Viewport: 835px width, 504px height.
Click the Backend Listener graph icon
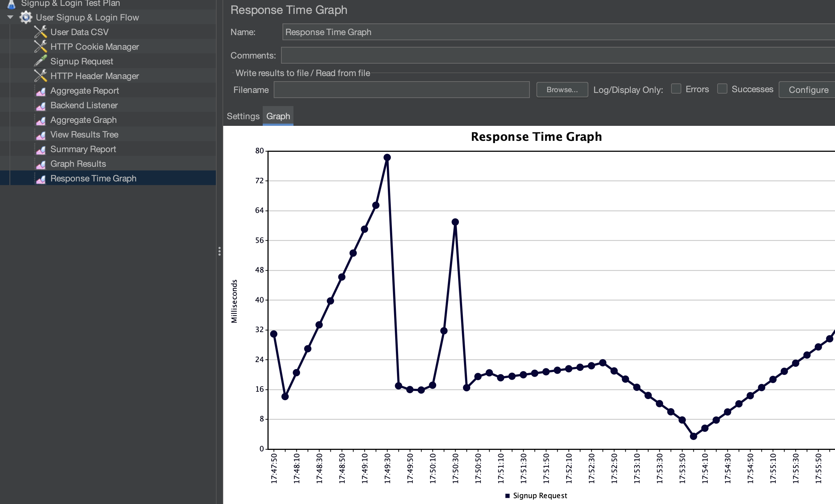tap(41, 106)
